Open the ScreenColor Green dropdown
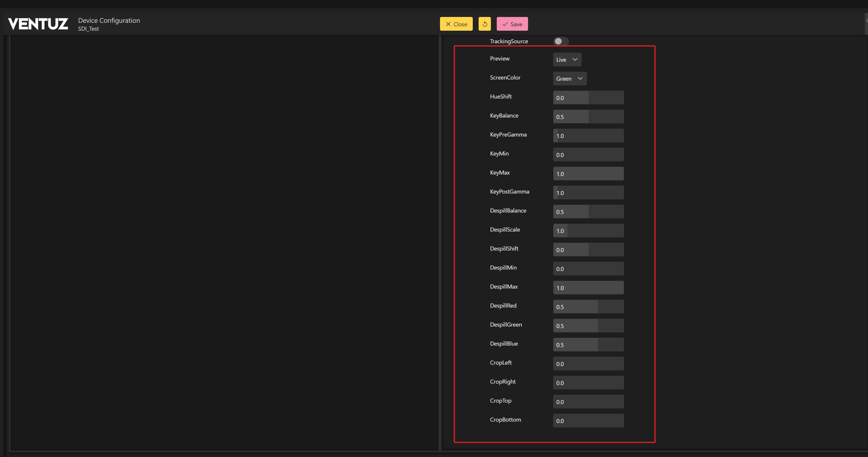Image resolution: width=868 pixels, height=457 pixels. 570,78
